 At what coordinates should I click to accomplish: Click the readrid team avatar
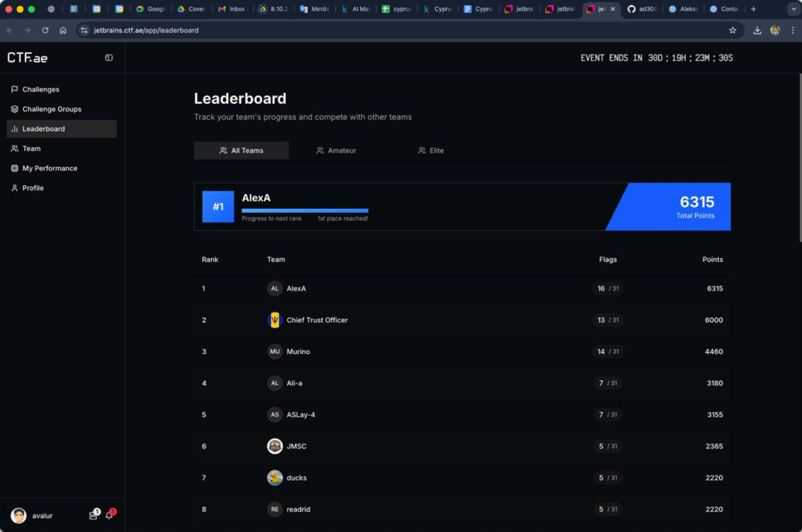275,509
